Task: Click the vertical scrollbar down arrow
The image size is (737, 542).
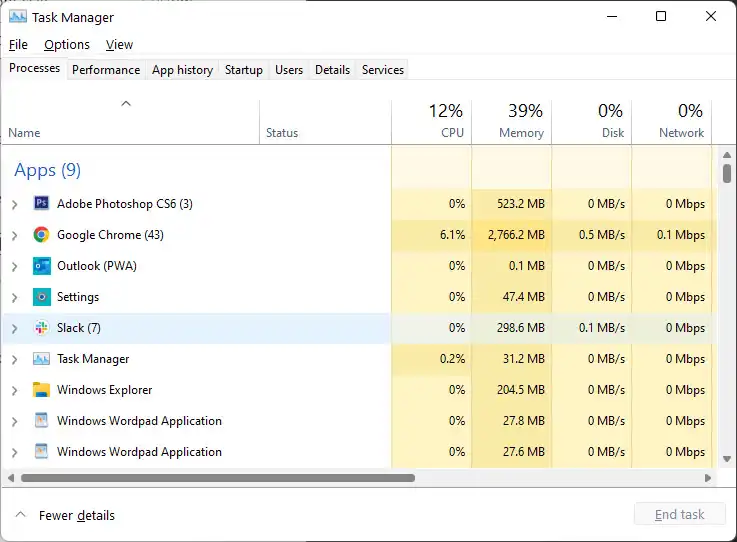Action: [727, 458]
